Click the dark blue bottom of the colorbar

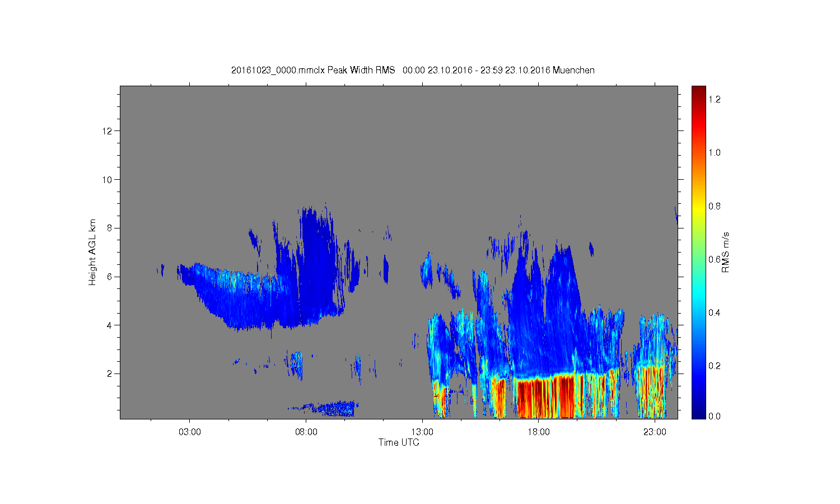point(698,413)
